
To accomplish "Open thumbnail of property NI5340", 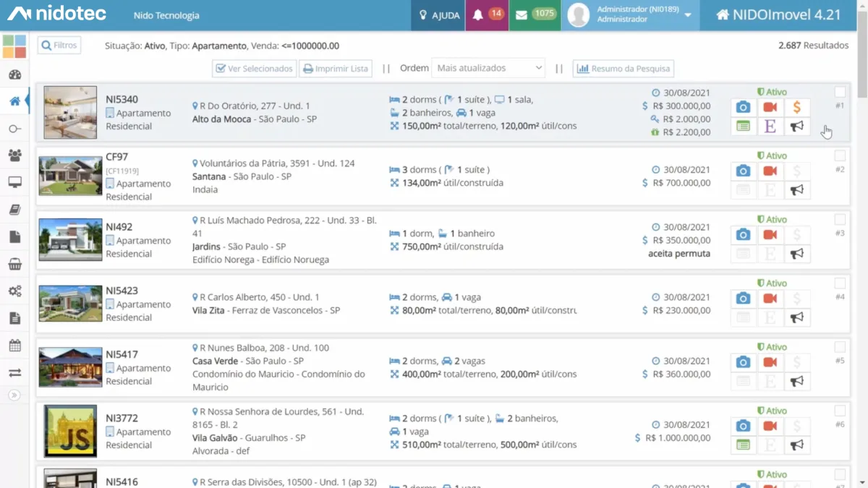I will (70, 112).
